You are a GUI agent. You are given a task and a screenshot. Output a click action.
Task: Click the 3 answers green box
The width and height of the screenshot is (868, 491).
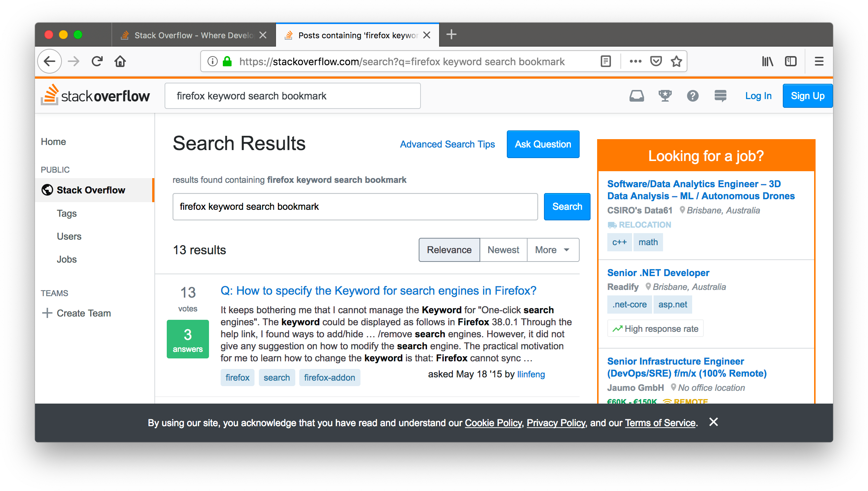pyautogui.click(x=188, y=339)
